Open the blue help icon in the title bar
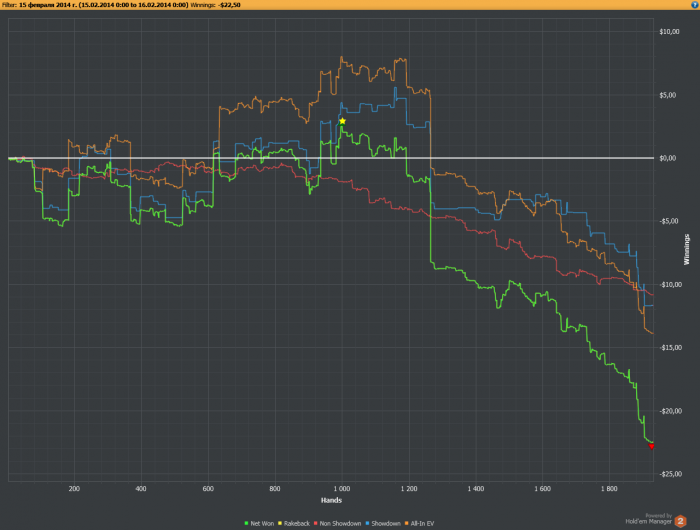The width and height of the screenshot is (700, 530). (x=694, y=5)
